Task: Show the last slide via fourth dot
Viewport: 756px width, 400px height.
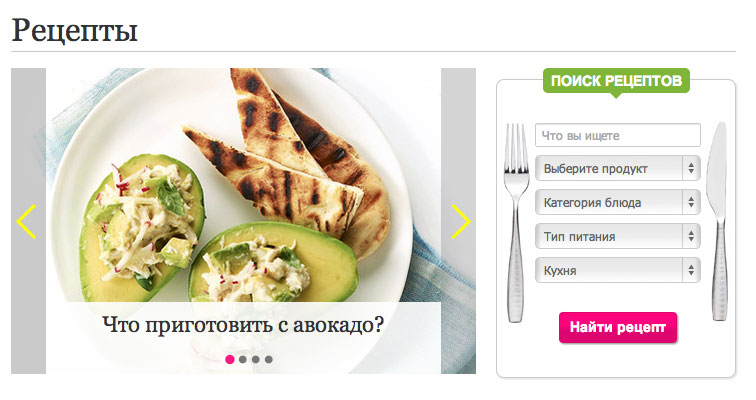Action: tap(269, 359)
